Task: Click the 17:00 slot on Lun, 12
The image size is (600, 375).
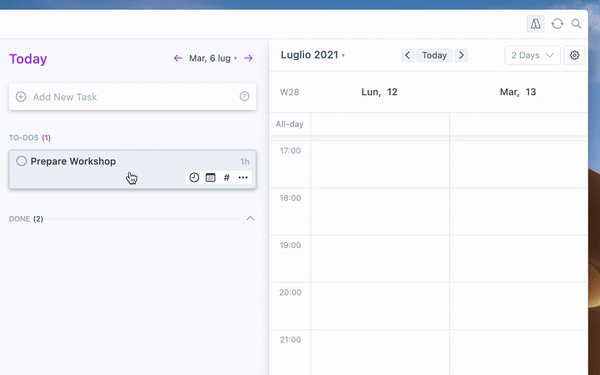Action: point(380,164)
